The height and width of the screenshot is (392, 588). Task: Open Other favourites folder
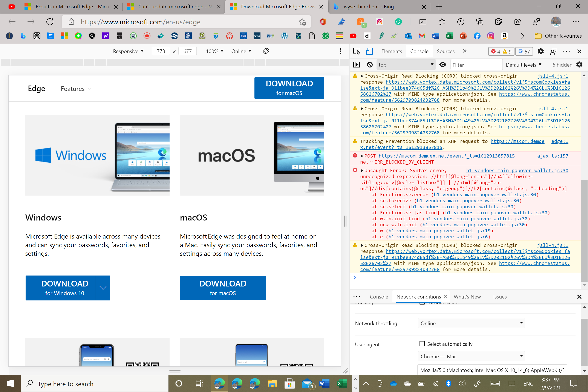point(558,36)
